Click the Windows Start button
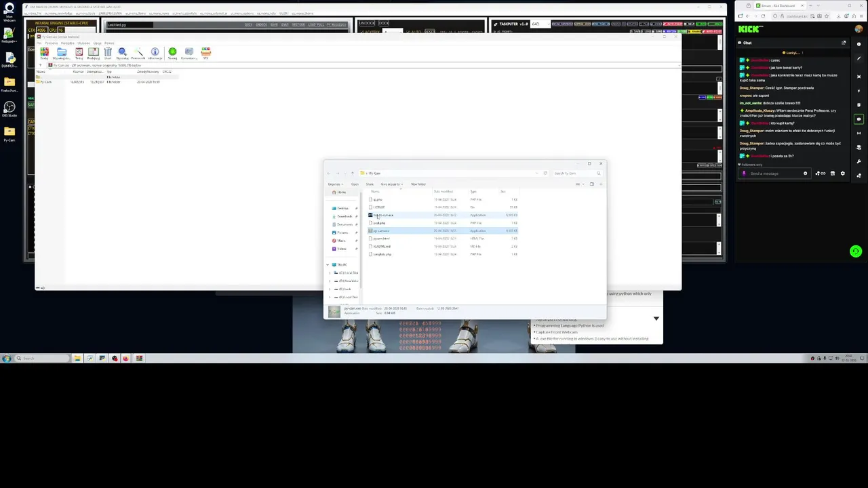 [x=7, y=358]
